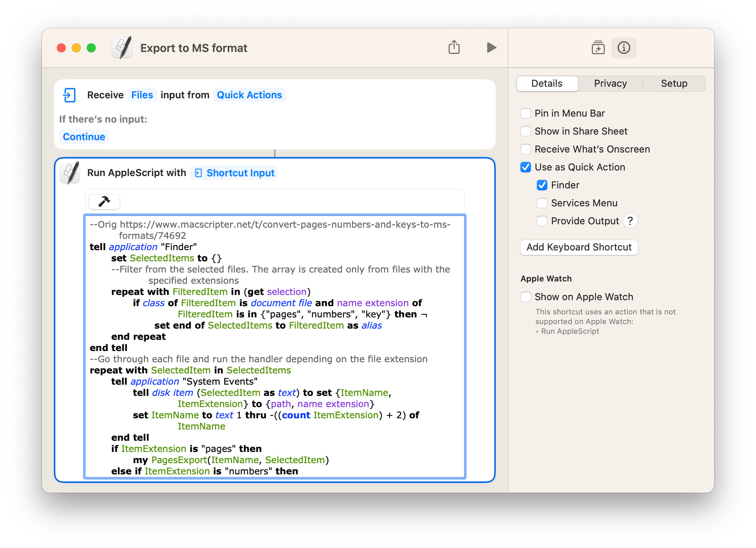Click the 'set SelectedItems to {}' line
Image resolution: width=756 pixels, height=548 pixels.
[166, 258]
